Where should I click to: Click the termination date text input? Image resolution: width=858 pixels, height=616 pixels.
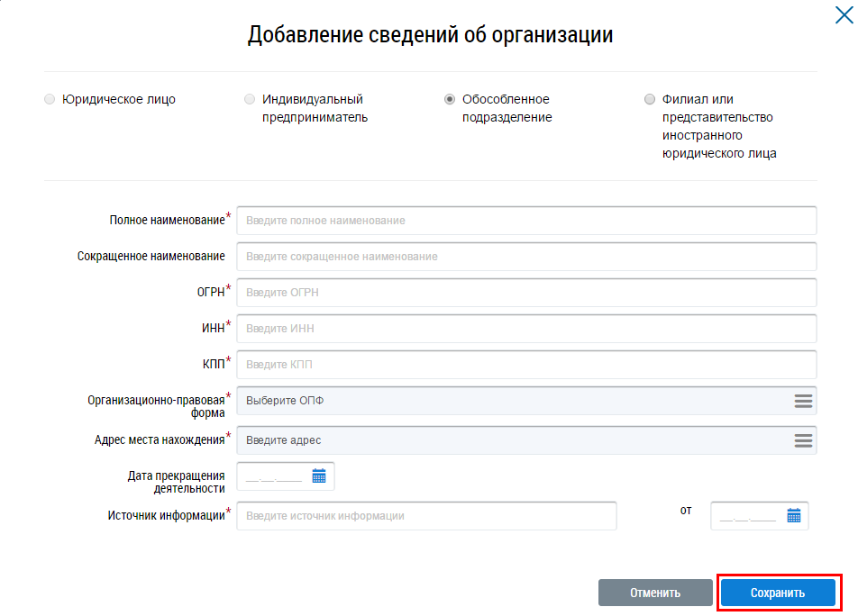pyautogui.click(x=274, y=476)
